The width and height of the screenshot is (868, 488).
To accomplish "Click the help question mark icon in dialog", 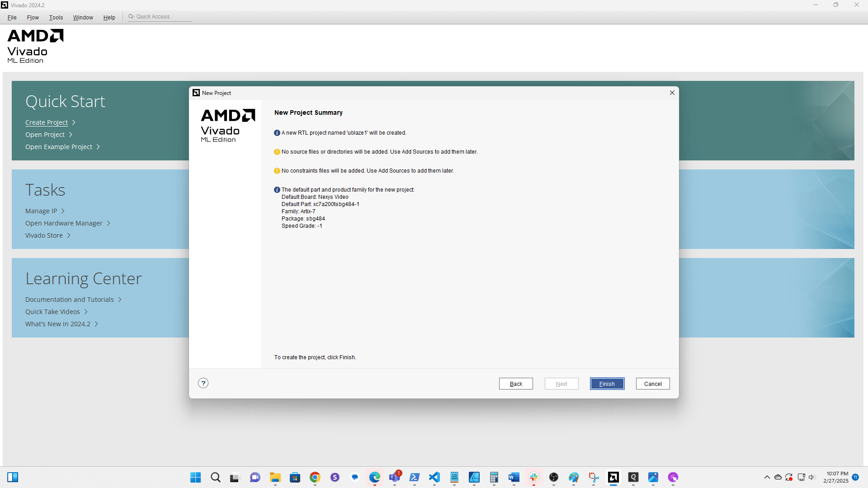I will [x=203, y=383].
